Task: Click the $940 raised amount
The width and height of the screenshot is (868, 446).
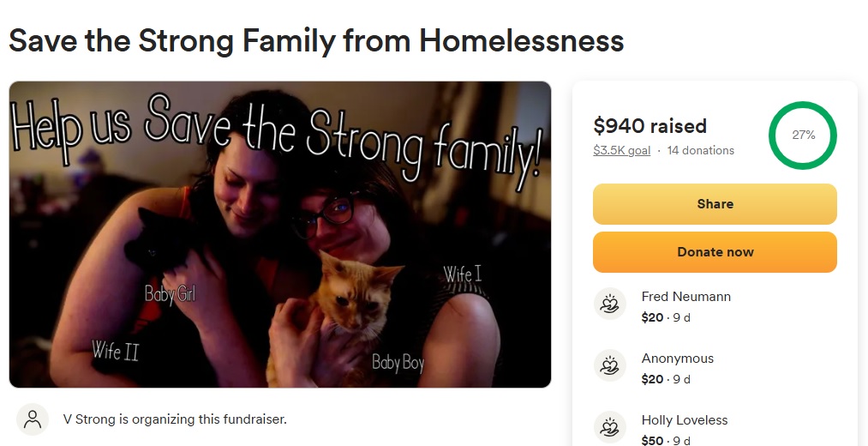Action: tap(650, 126)
